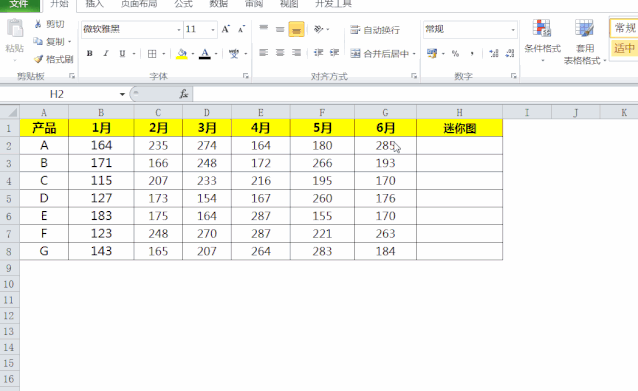The width and height of the screenshot is (638, 391).
Task: Open the fill color dropdown arrow
Action: (x=192, y=54)
